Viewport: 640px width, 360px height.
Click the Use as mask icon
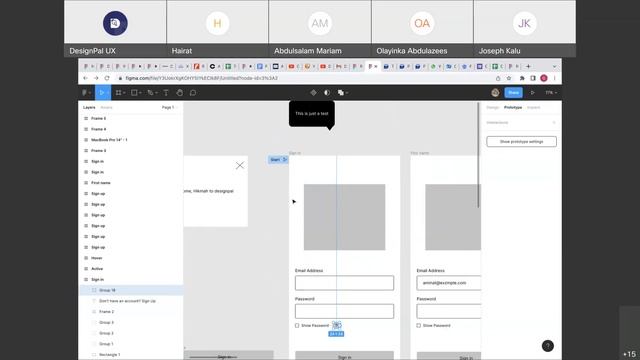pyautogui.click(x=327, y=93)
